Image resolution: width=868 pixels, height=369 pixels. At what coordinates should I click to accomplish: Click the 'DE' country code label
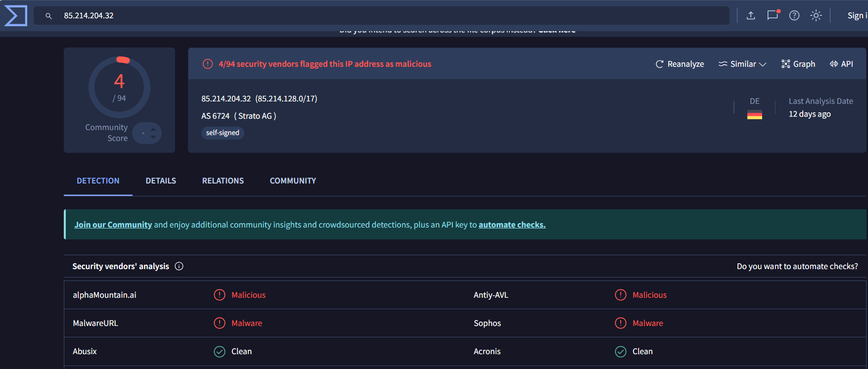coord(754,101)
